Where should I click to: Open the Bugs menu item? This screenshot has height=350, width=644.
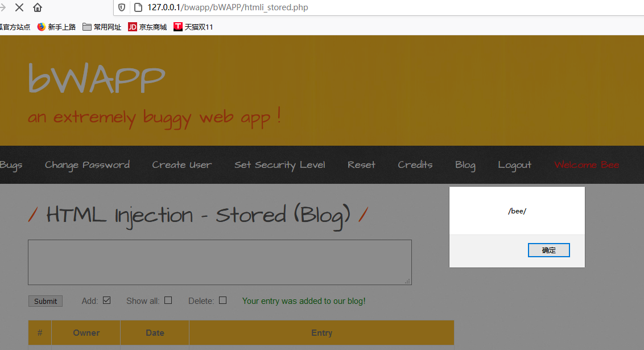click(x=11, y=165)
